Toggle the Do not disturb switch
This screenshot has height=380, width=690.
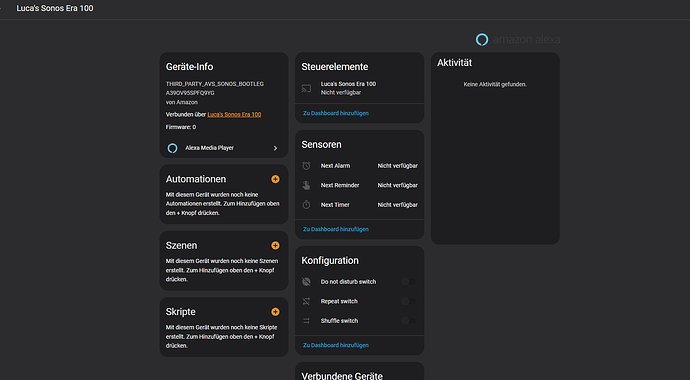[x=408, y=282]
